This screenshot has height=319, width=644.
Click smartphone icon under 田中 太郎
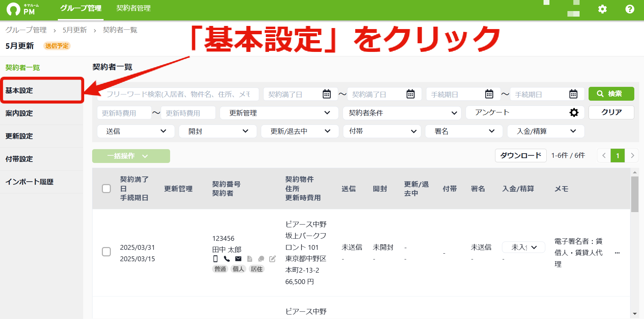pyautogui.click(x=215, y=259)
